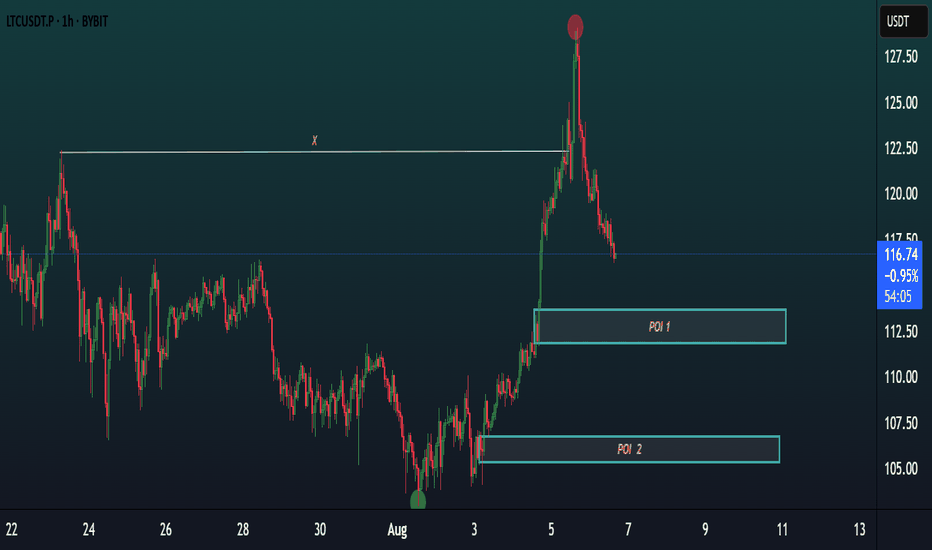Click the Aug label on time axis

click(397, 530)
